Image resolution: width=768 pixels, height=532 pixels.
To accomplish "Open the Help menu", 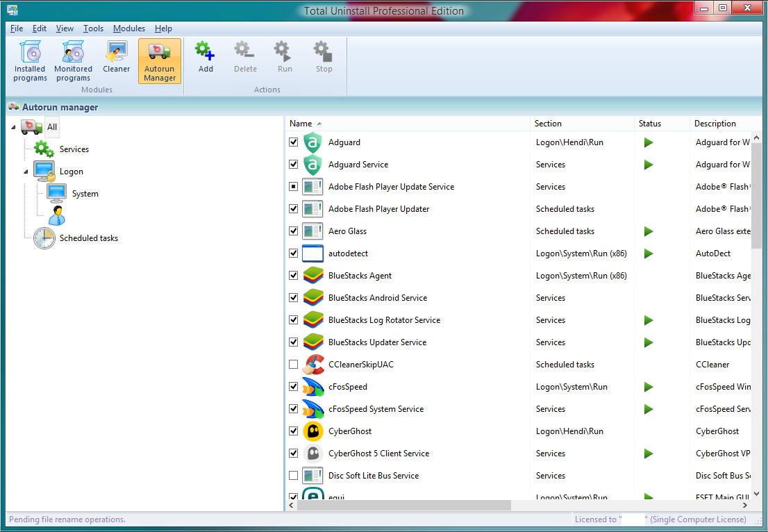I will pyautogui.click(x=163, y=28).
